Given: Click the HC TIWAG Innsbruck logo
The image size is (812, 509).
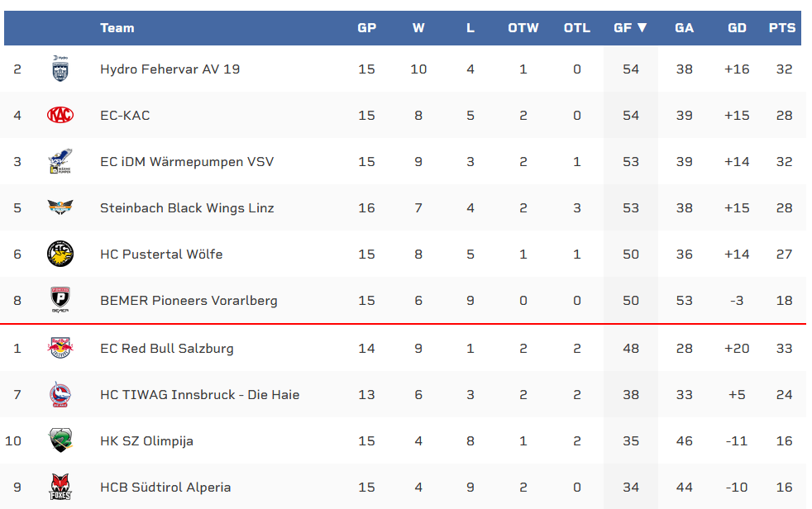Looking at the screenshot, I should pos(60,394).
